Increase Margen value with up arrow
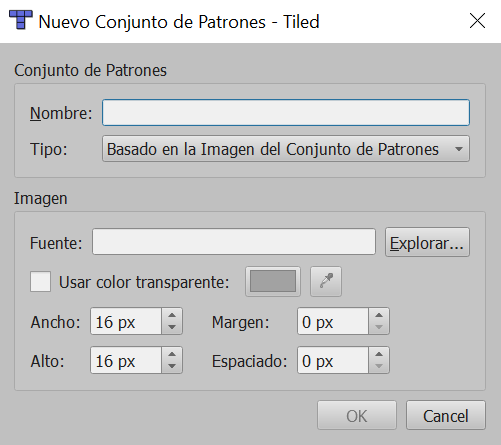This screenshot has height=445, width=501. click(379, 315)
